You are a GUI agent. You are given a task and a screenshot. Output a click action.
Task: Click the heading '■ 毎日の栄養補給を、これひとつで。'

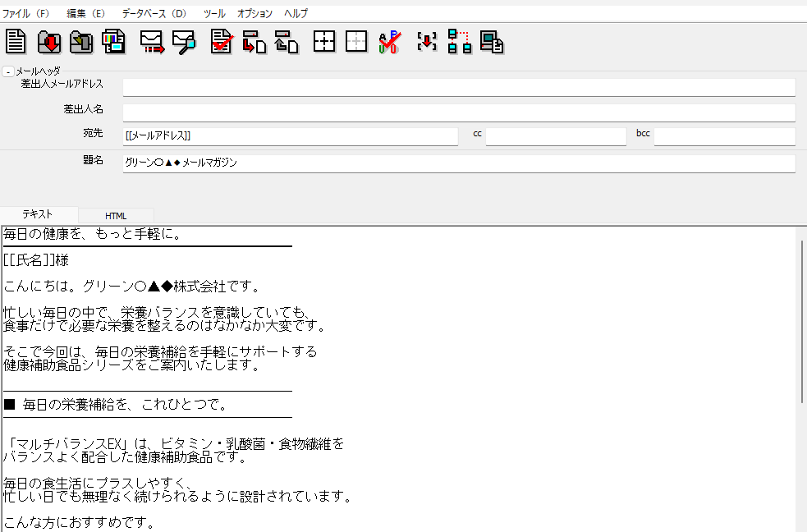[116, 405]
